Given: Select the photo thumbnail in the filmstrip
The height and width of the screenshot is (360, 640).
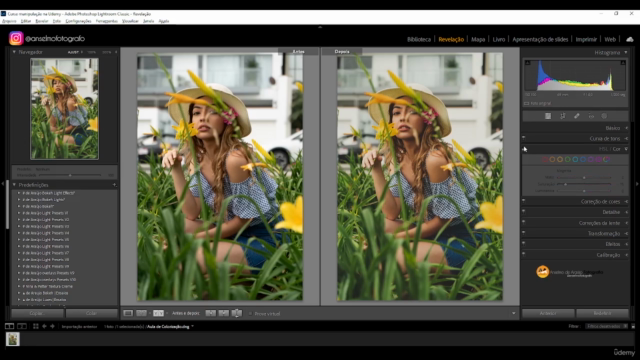Looking at the screenshot, I should 13,339.
